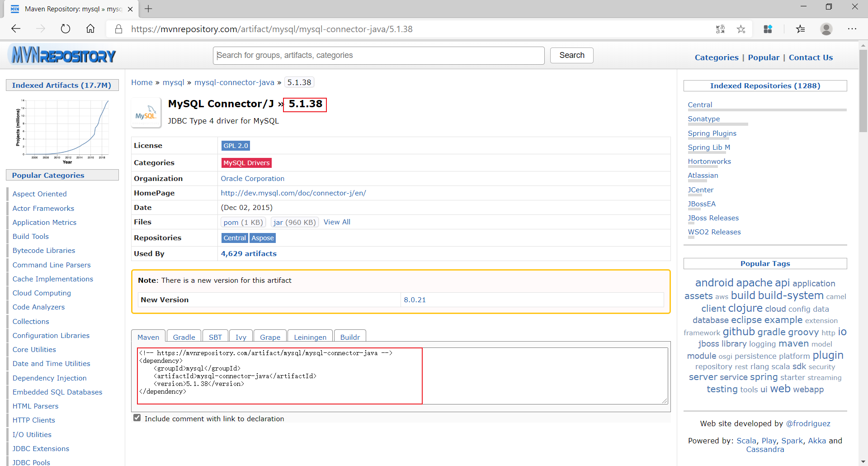
Task: Click the Search button
Action: [571, 55]
